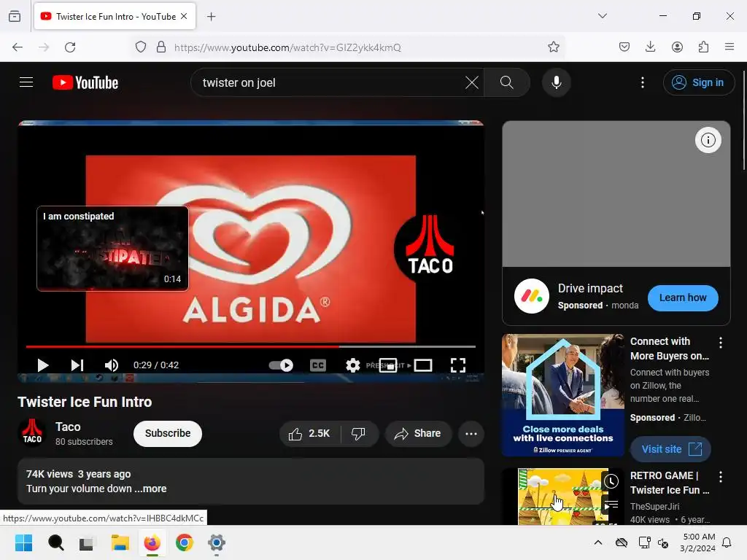The image size is (747, 560).
Task: Save page to Pocket
Action: [x=624, y=47]
